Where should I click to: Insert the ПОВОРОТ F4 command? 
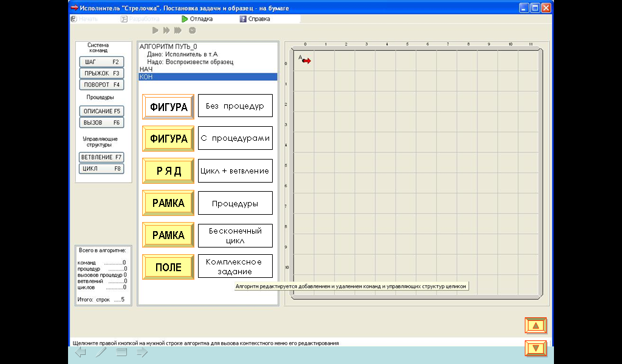(x=101, y=85)
